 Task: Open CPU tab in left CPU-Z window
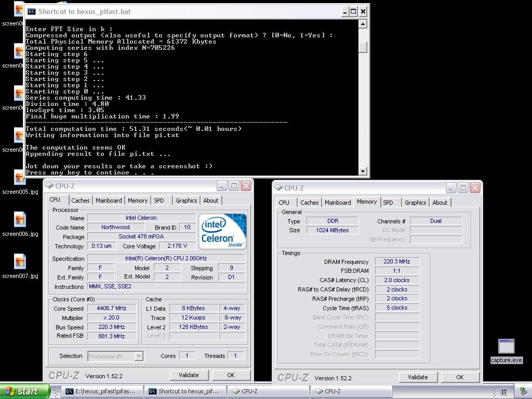click(x=55, y=200)
